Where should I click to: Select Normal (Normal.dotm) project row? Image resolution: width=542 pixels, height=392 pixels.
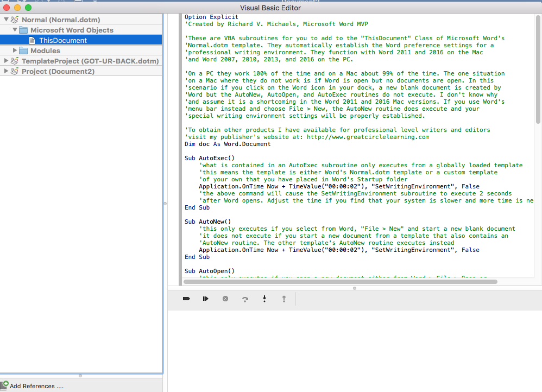point(81,20)
